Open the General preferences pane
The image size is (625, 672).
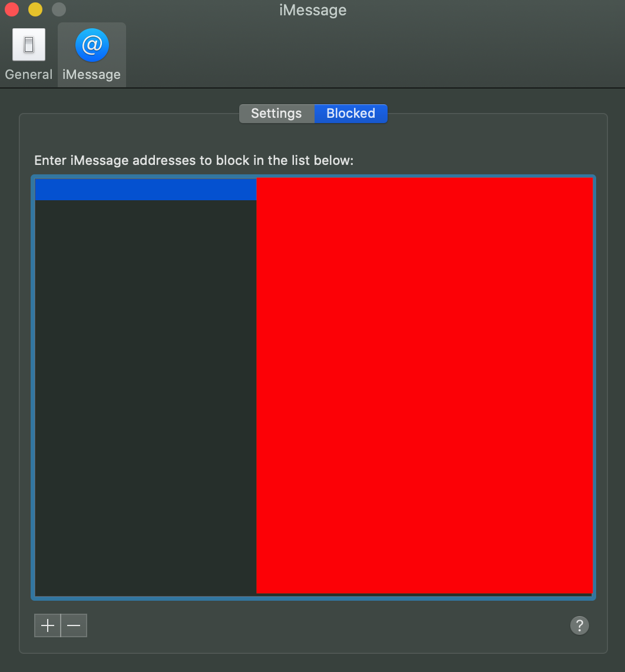point(29,54)
